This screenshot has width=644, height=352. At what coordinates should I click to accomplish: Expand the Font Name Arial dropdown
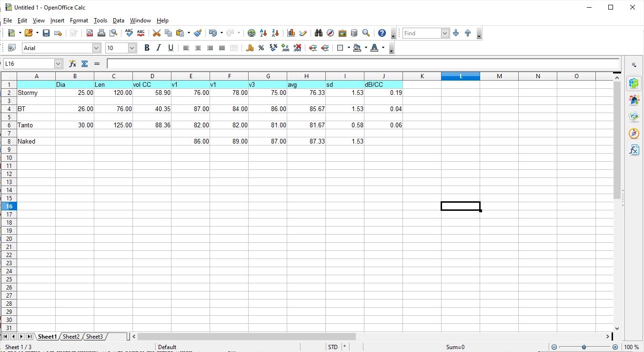(x=96, y=48)
